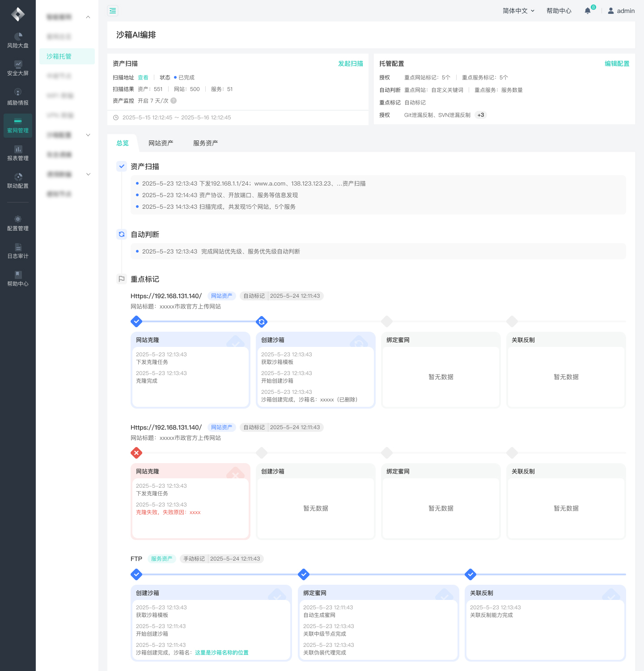This screenshot has width=644, height=671.
Task: Click 编辑配置 in 托管配置 panel
Action: pyautogui.click(x=617, y=63)
